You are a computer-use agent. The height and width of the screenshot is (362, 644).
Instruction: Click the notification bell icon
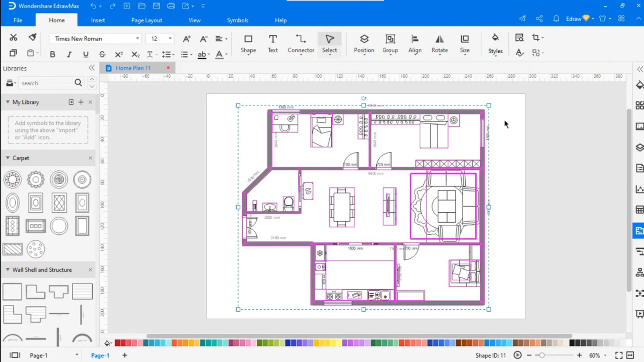pyautogui.click(x=556, y=19)
